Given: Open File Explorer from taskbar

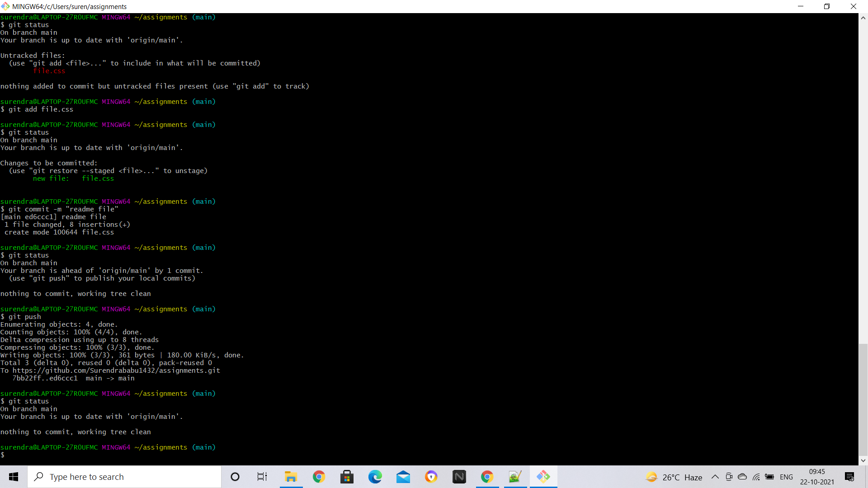Looking at the screenshot, I should 291,477.
